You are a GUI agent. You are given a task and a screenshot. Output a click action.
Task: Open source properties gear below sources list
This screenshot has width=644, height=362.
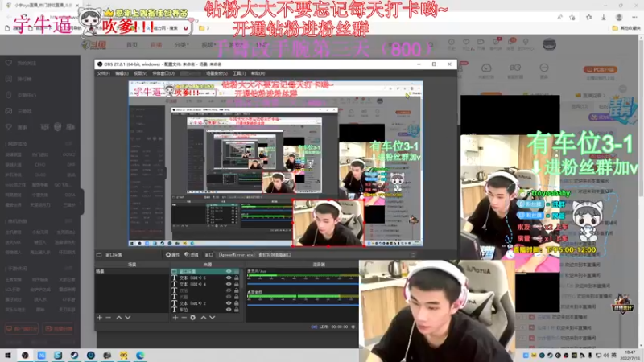[193, 317]
